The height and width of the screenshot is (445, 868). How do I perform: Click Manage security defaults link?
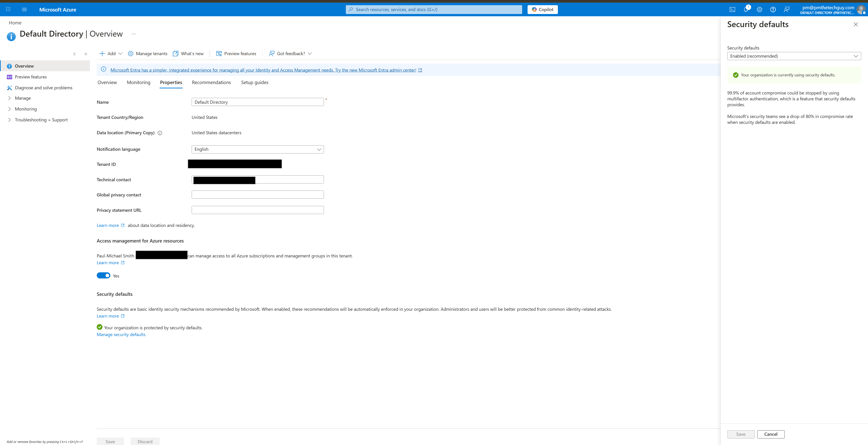tap(121, 334)
